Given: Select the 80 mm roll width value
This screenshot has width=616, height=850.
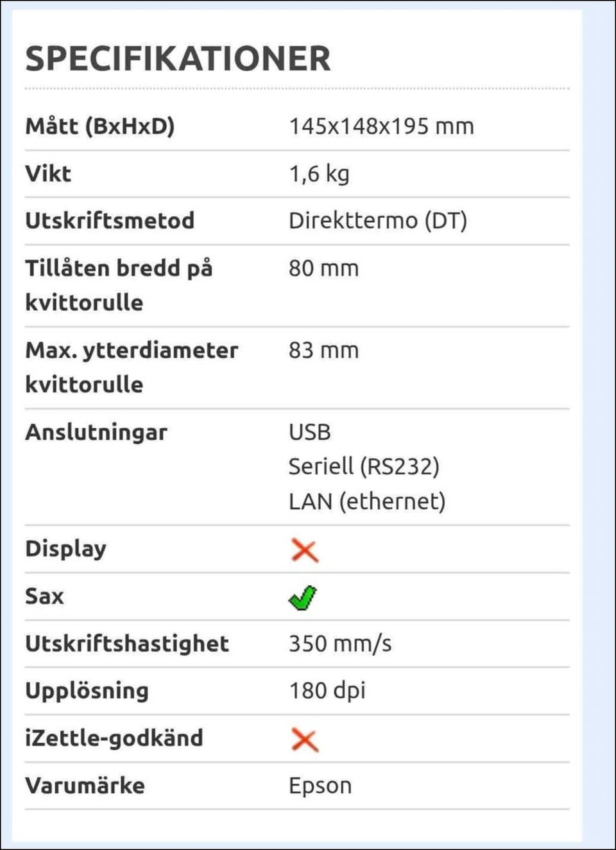Looking at the screenshot, I should pos(323,268).
